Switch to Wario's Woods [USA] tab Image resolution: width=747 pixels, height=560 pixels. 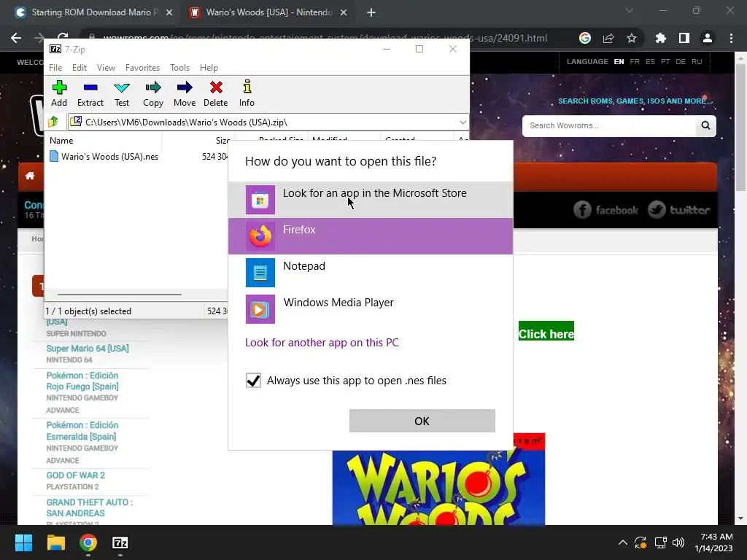268,12
